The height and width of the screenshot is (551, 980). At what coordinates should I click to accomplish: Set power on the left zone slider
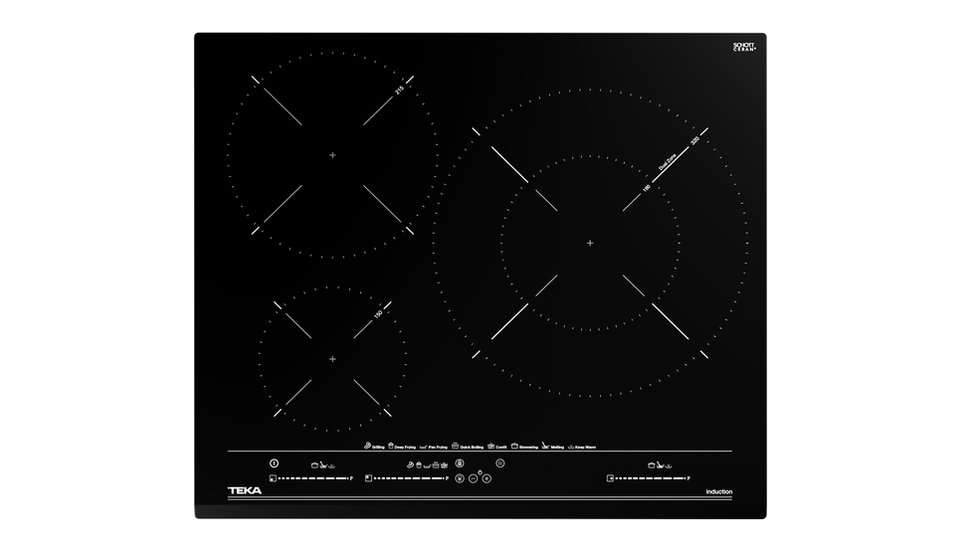pos(313,478)
